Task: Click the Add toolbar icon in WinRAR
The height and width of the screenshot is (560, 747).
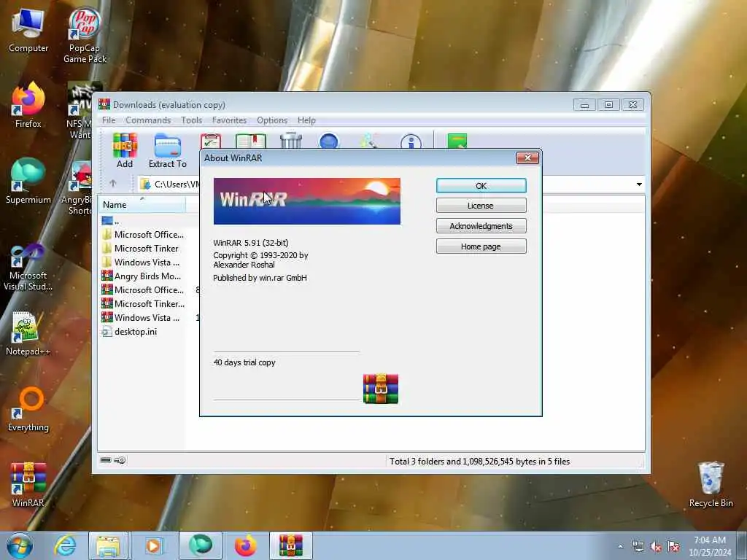Action: 125,150
